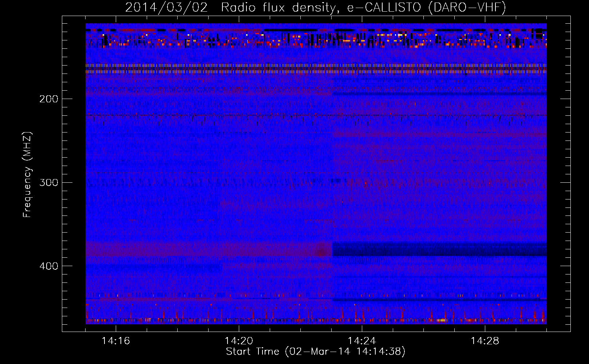Select the '14:20' time axis label
Image resolution: width=589 pixels, height=364 pixels.
tap(239, 341)
